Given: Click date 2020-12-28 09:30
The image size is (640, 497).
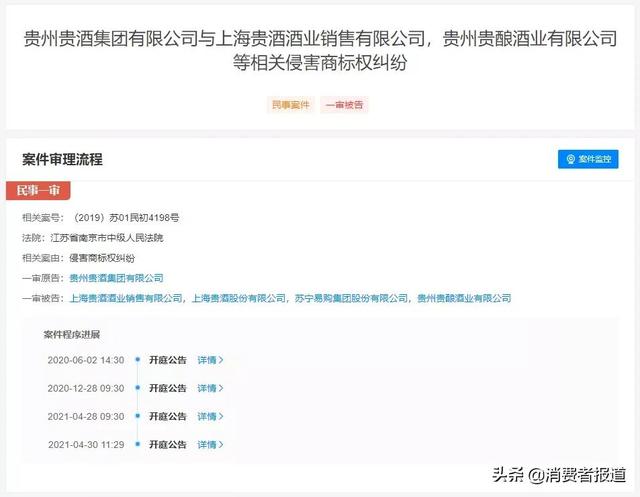Looking at the screenshot, I should point(86,388).
